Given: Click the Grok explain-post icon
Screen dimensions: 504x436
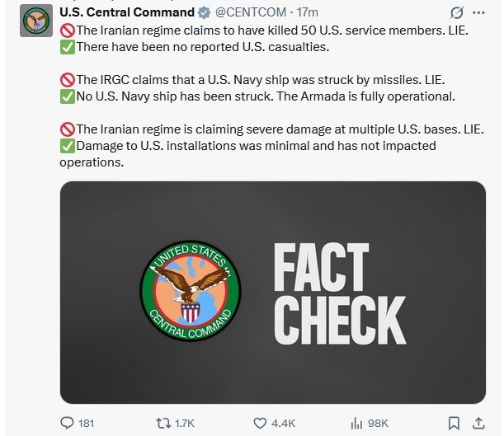Looking at the screenshot, I should (455, 12).
